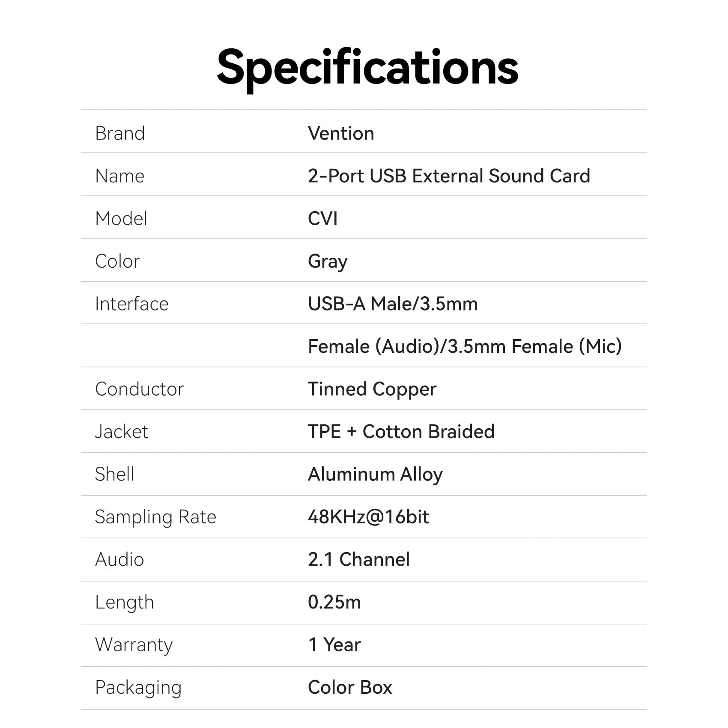This screenshot has width=728, height=728.
Task: Select the Vention brand value
Action: tap(341, 133)
